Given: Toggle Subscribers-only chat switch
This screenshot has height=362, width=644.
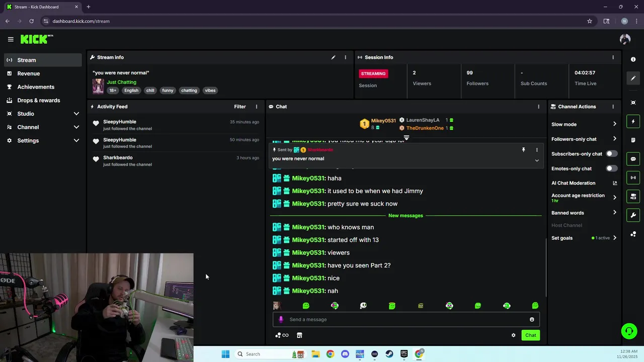Looking at the screenshot, I should [611, 153].
